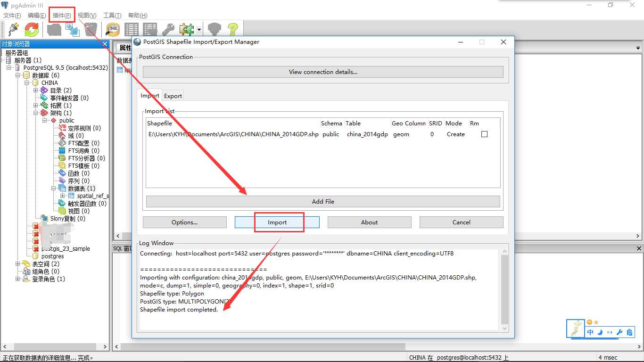Click the Add File button
The image size is (644, 362).
coord(323,201)
